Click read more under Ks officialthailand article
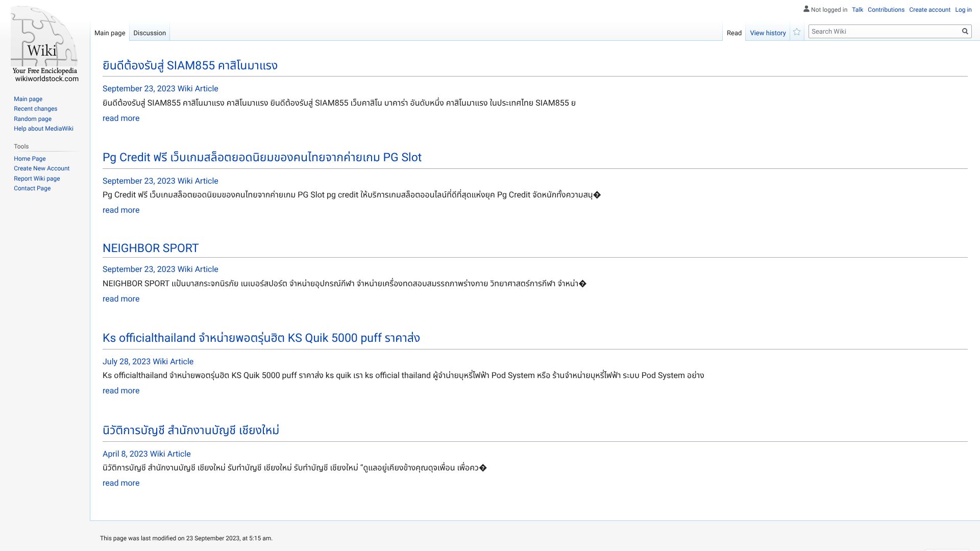Screen dimensions: 980x551 [x=121, y=391]
